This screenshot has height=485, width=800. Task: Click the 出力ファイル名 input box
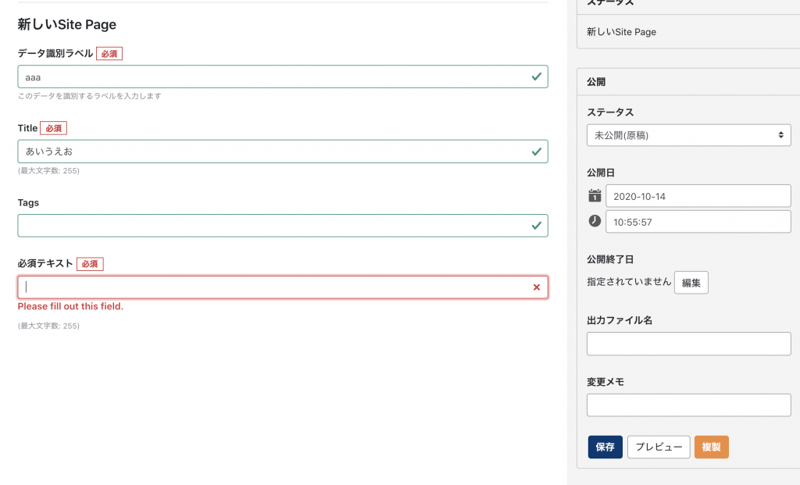(x=688, y=344)
